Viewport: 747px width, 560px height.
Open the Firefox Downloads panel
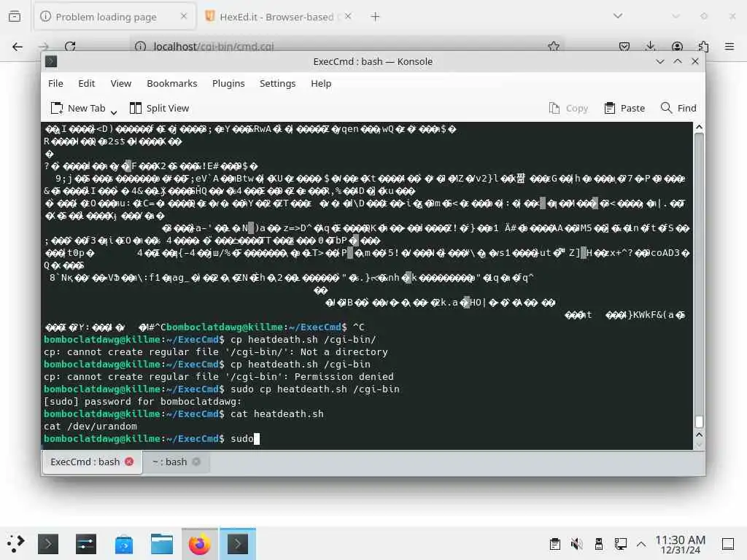point(650,46)
